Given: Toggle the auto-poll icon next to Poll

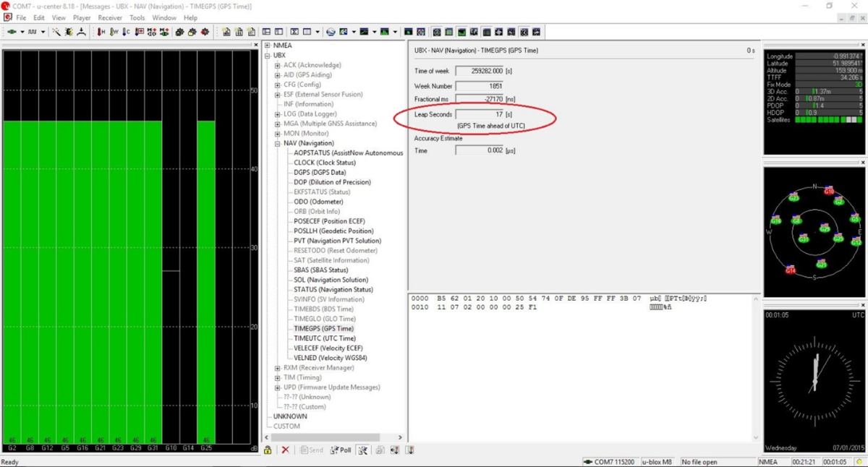Looking at the screenshot, I should pyautogui.click(x=362, y=450).
